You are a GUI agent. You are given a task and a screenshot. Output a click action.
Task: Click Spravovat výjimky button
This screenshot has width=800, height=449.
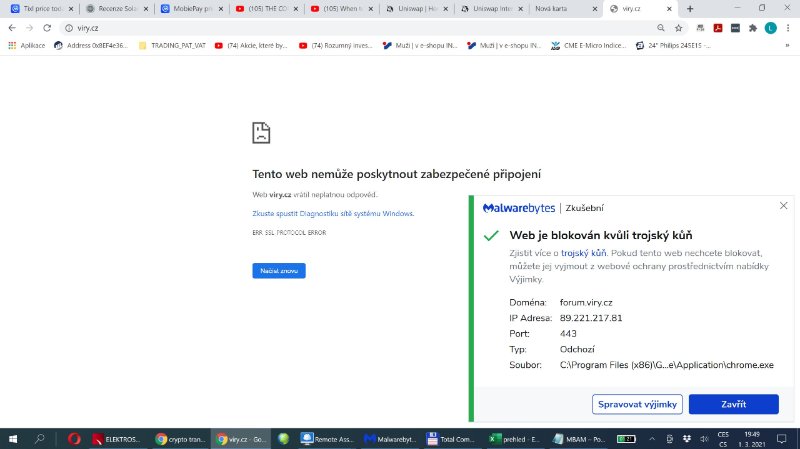coord(637,404)
